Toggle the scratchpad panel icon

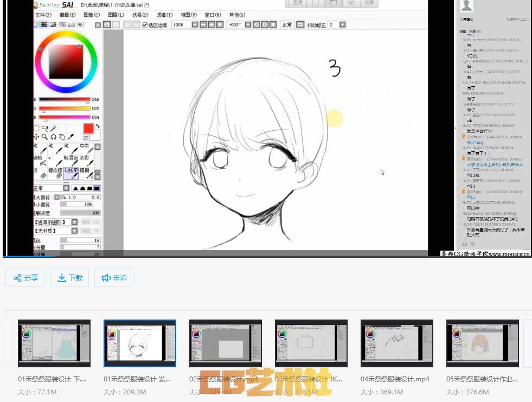(80, 25)
